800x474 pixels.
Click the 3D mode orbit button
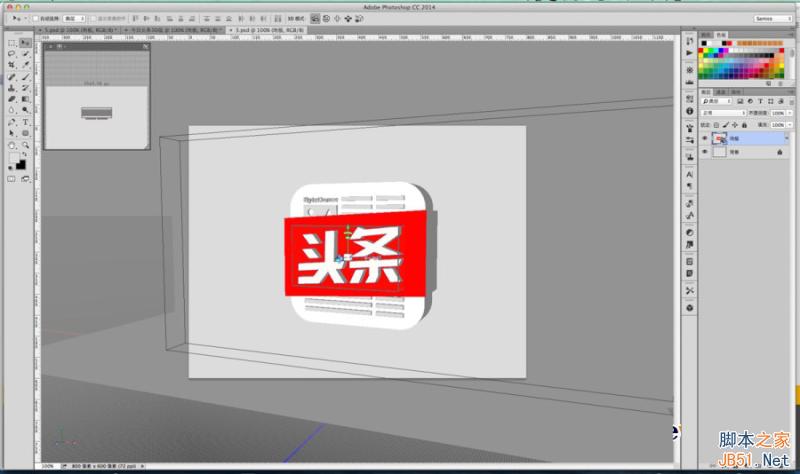click(315, 18)
